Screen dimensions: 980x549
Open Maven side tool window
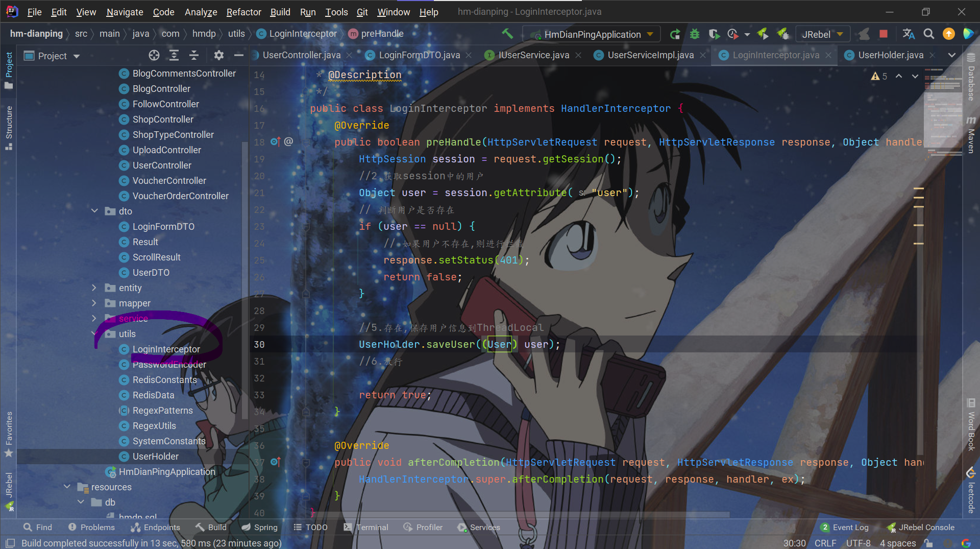971,134
